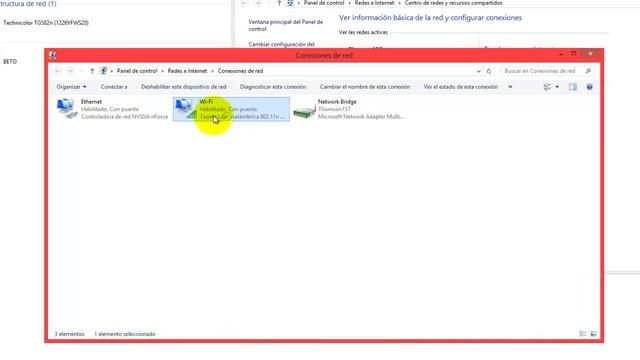Click Deshabilitar este dispositivo de red
This screenshot has height=360, width=640.
184,87
